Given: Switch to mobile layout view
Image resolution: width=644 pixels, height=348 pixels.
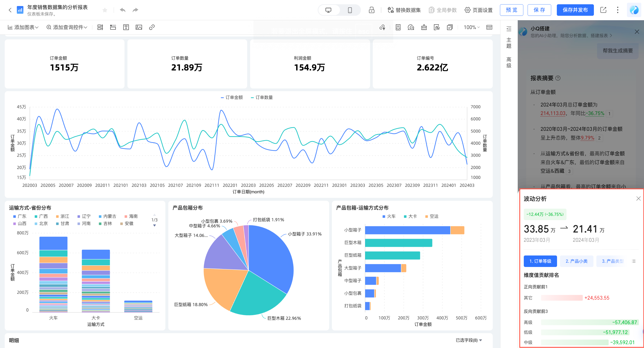Looking at the screenshot, I should pyautogui.click(x=350, y=10).
